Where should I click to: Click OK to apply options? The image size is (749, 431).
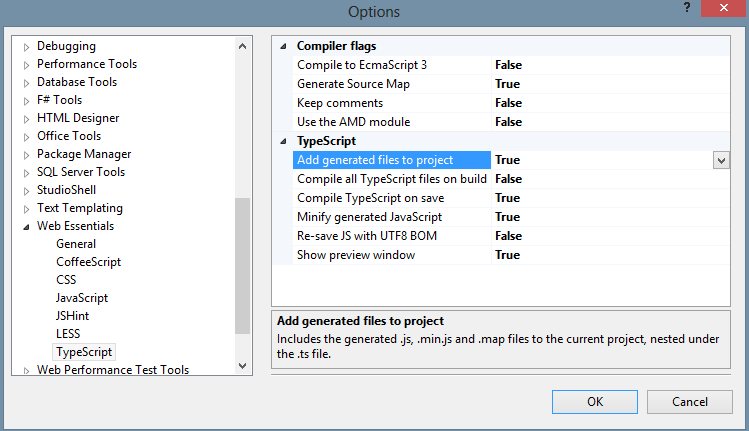(x=595, y=402)
